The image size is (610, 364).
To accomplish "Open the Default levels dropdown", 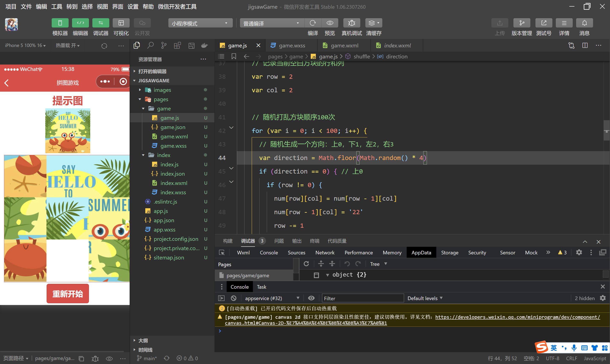I will 425,298.
